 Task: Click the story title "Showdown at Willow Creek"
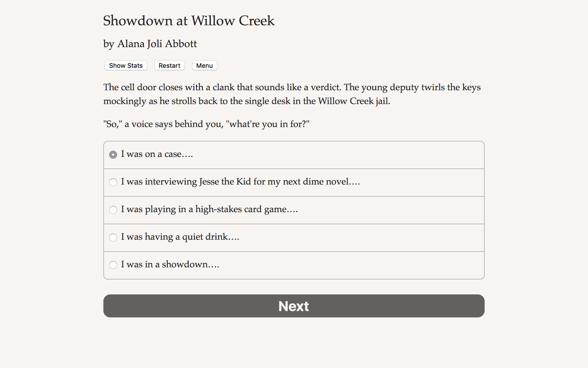[x=189, y=21]
